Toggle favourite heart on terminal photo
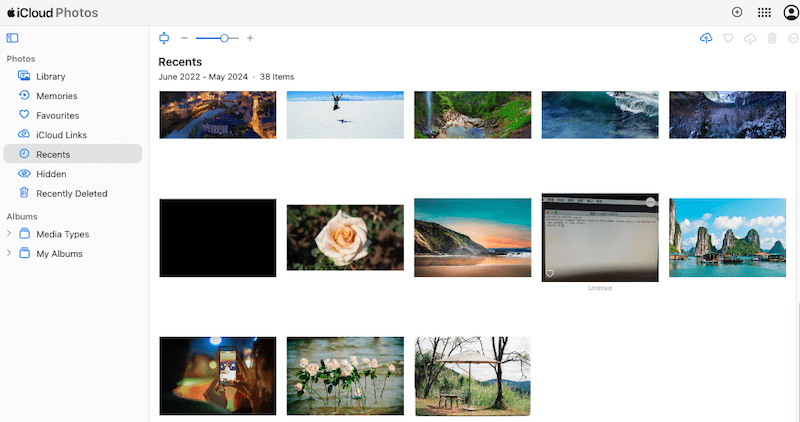800x422 pixels. pos(549,274)
